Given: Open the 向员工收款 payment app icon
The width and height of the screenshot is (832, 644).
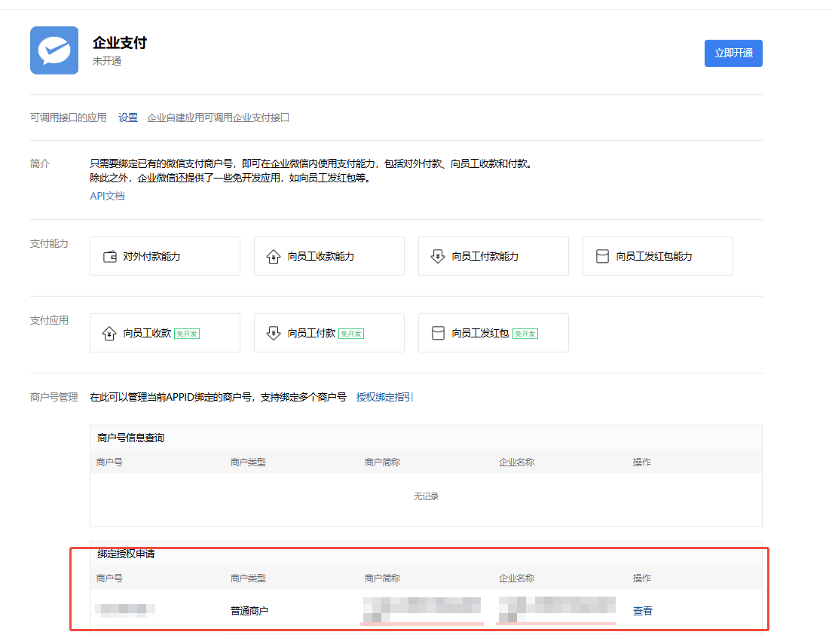Looking at the screenshot, I should pos(109,333).
